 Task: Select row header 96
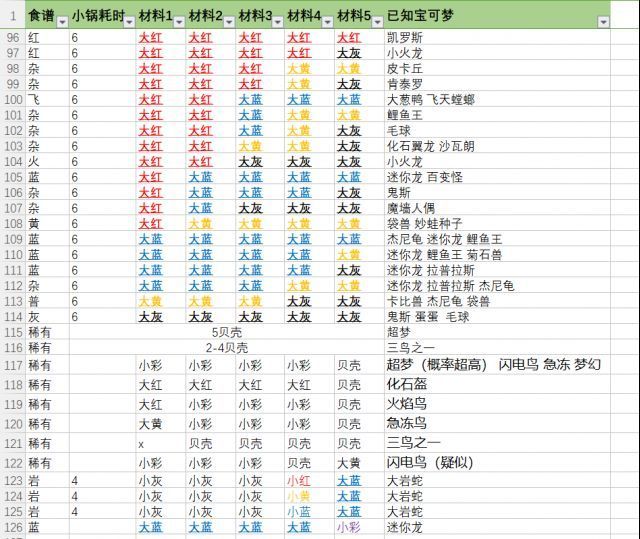pos(13,38)
